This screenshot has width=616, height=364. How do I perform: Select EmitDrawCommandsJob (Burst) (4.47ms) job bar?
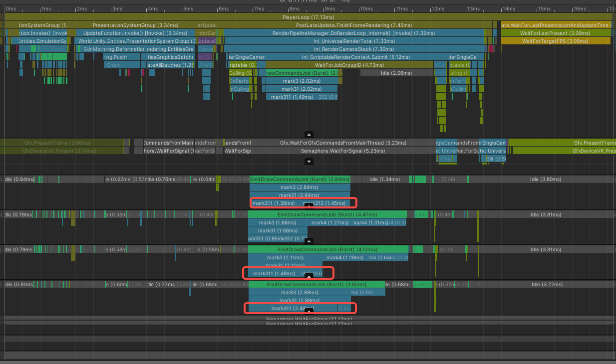327,214
